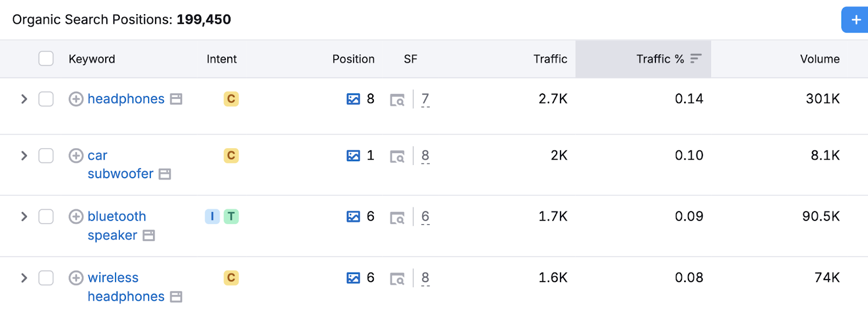Expand the headphones keyword row
This screenshot has height=317, width=868.
[24, 99]
